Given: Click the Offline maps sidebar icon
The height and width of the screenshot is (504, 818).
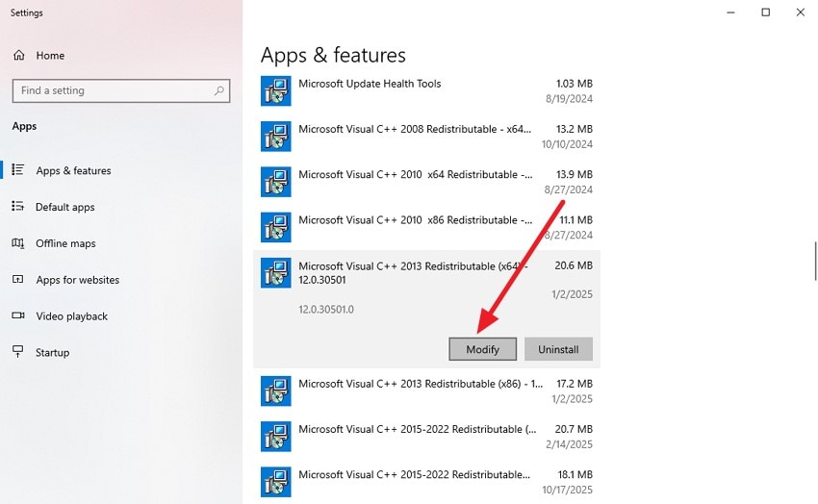Looking at the screenshot, I should click(x=18, y=243).
